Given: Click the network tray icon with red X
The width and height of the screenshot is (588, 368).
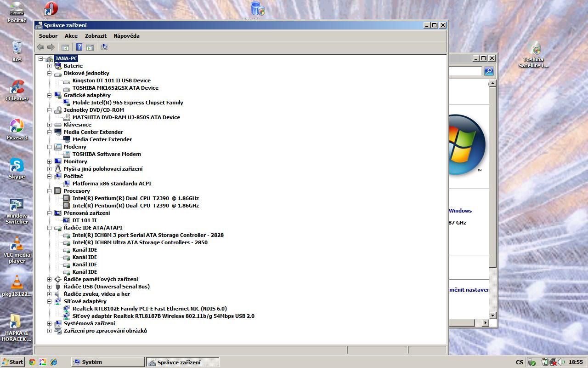Looking at the screenshot, I should 553,362.
